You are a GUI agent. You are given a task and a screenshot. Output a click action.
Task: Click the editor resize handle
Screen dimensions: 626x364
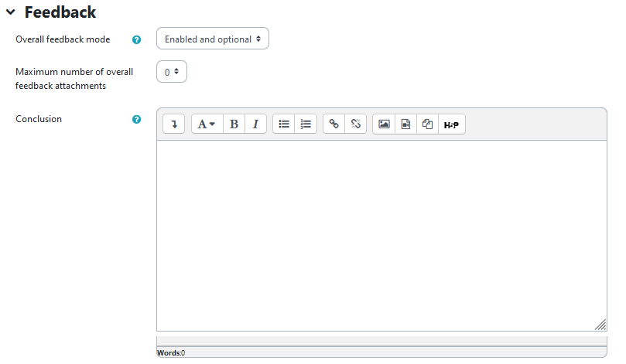coord(600,325)
